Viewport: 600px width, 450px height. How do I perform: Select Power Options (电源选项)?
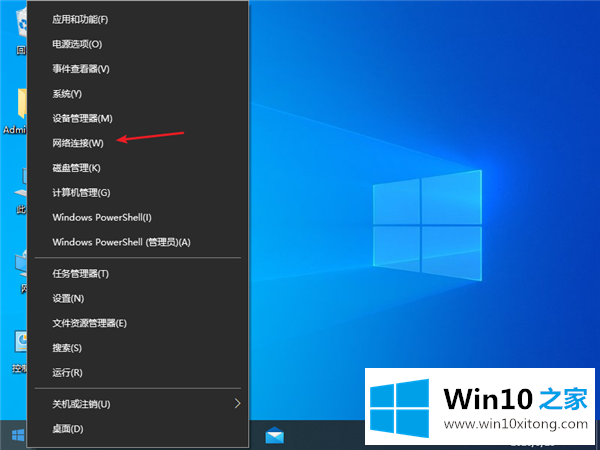(x=138, y=44)
